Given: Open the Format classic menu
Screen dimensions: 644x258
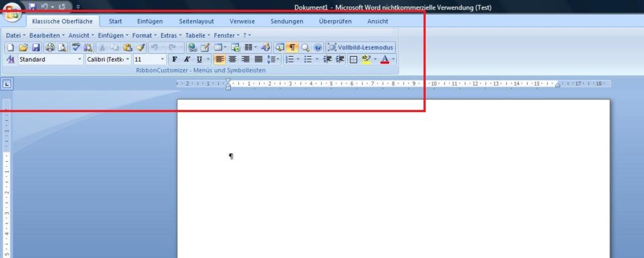Looking at the screenshot, I should tap(144, 35).
